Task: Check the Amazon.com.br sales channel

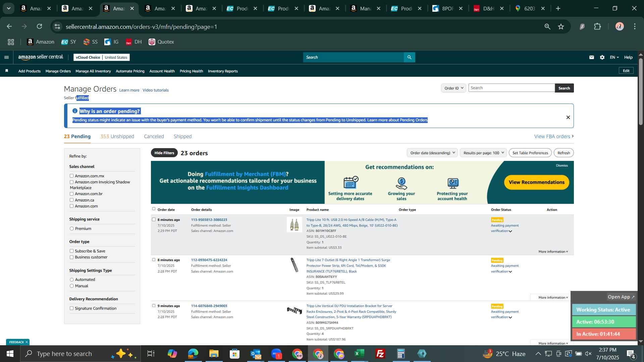Action: (x=71, y=194)
